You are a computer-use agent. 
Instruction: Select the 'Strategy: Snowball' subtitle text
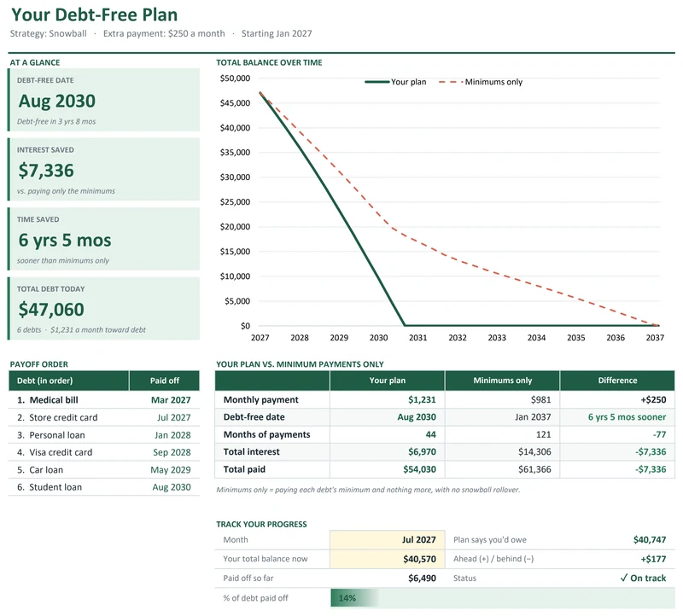[49, 33]
